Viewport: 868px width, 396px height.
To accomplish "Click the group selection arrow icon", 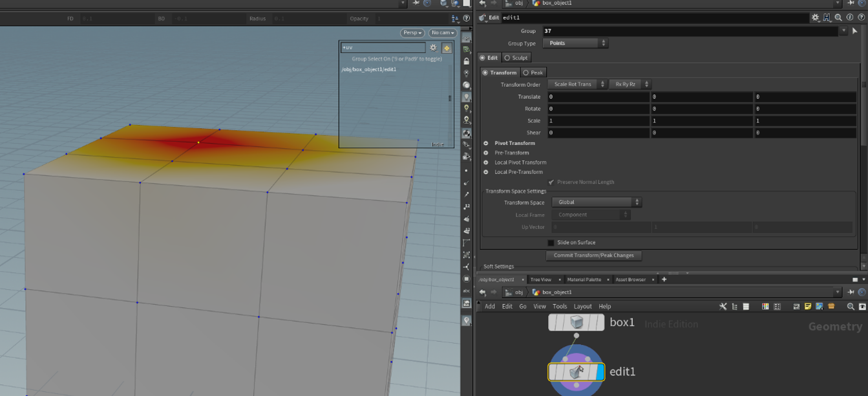I will point(855,31).
